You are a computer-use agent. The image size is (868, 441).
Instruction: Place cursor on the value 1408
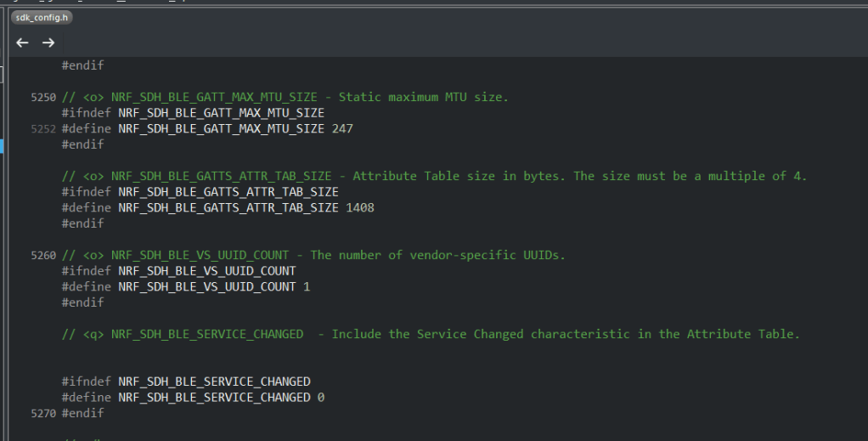click(x=360, y=207)
